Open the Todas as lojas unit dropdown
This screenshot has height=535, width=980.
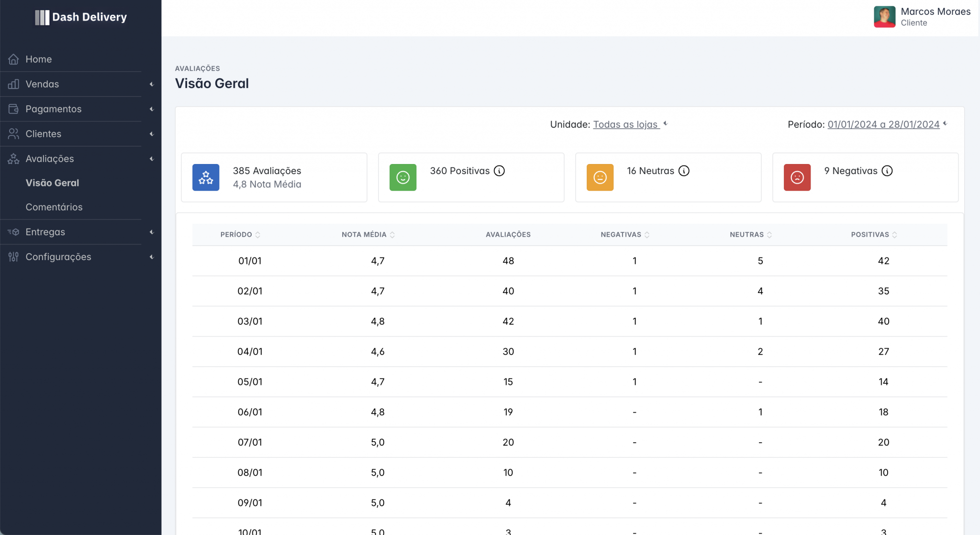point(626,124)
